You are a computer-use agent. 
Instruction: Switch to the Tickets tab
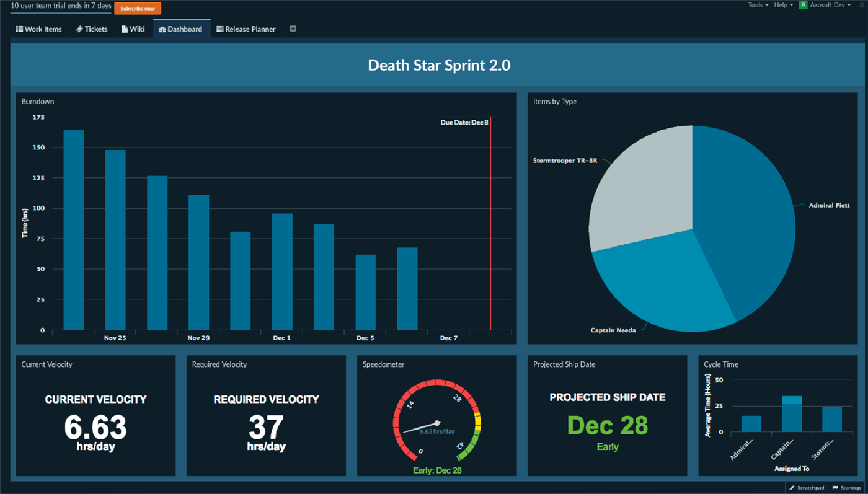click(92, 29)
